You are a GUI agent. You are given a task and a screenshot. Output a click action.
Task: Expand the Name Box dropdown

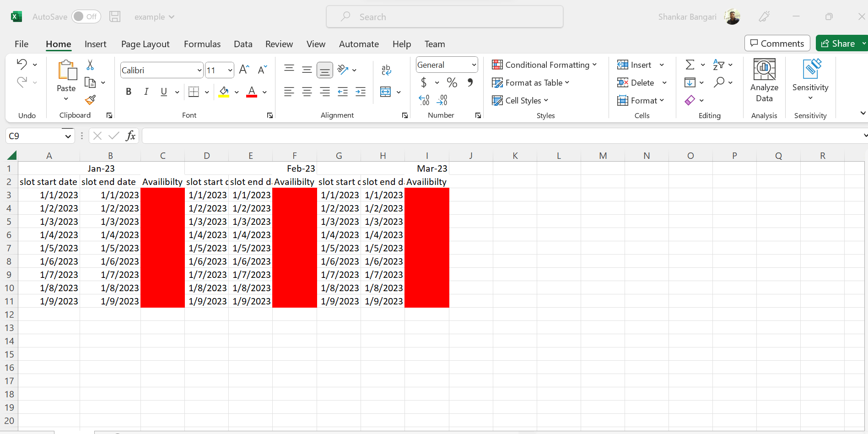(x=68, y=136)
